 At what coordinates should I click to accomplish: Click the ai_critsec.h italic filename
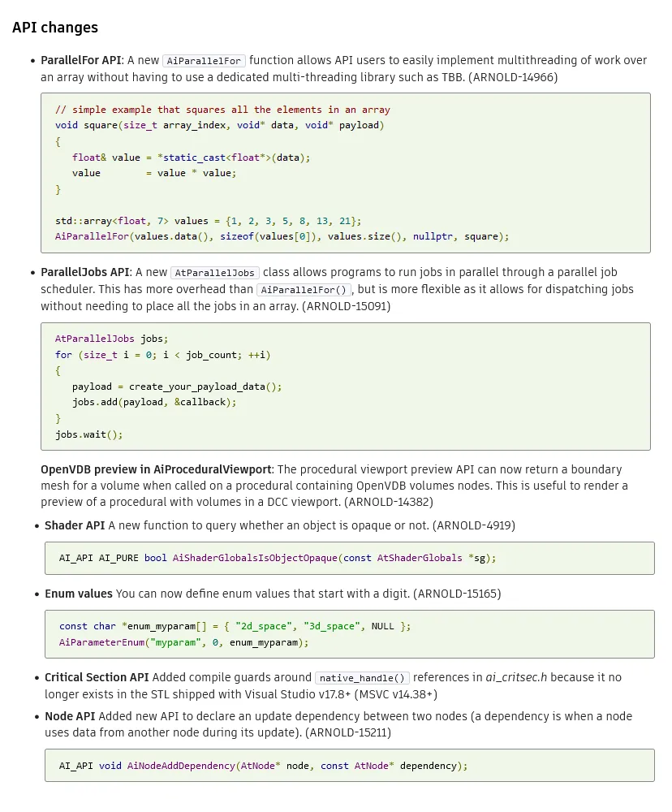(x=516, y=677)
